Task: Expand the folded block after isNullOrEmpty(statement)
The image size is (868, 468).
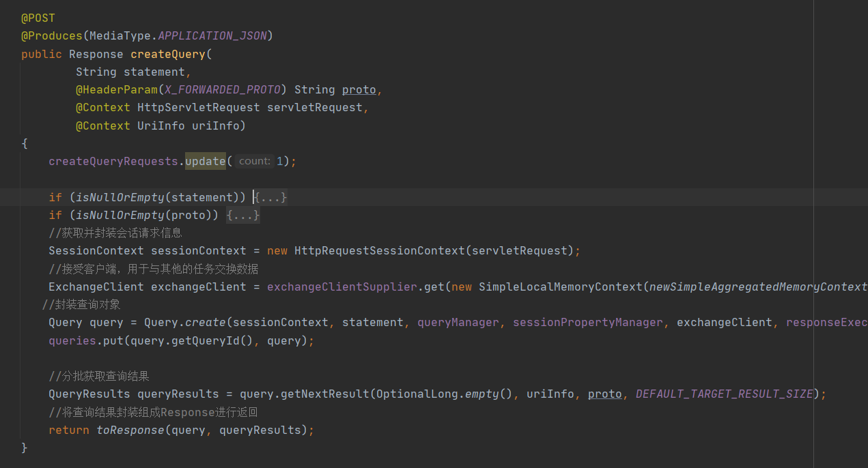Action: tap(270, 198)
